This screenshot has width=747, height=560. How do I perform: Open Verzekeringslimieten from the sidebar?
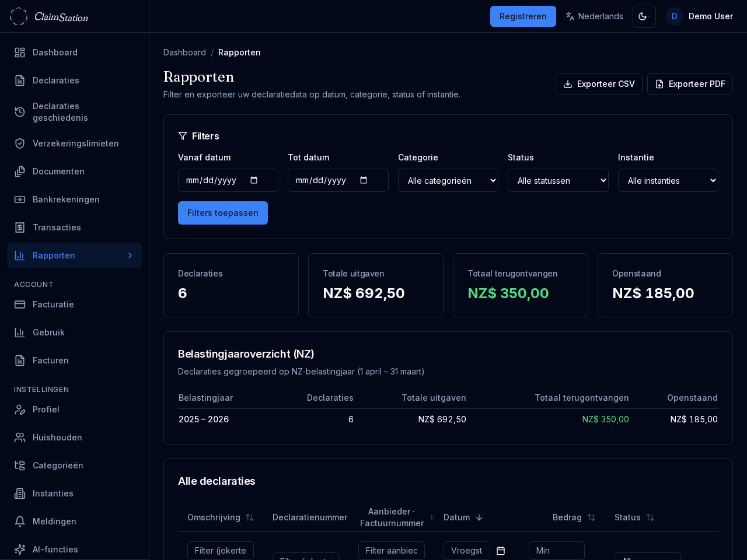click(x=75, y=143)
